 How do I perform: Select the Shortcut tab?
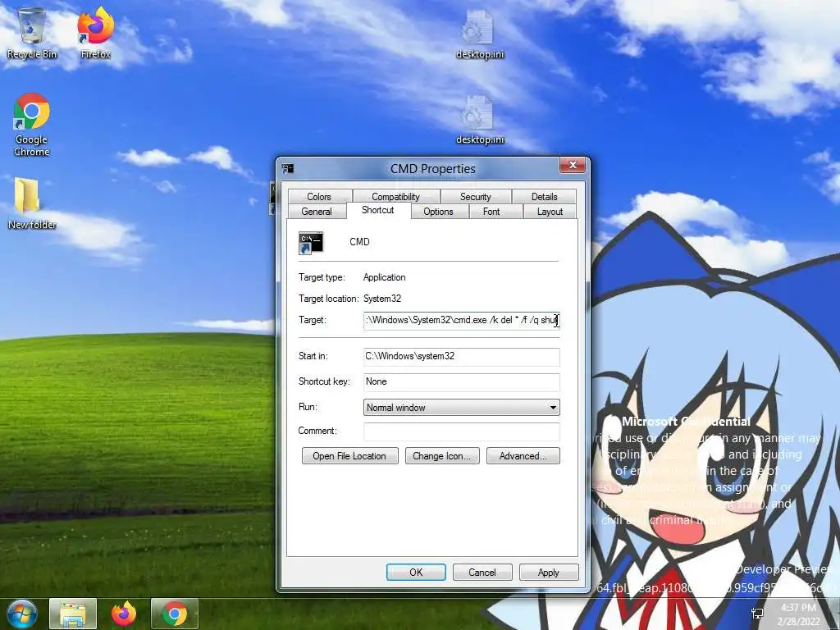(x=378, y=211)
